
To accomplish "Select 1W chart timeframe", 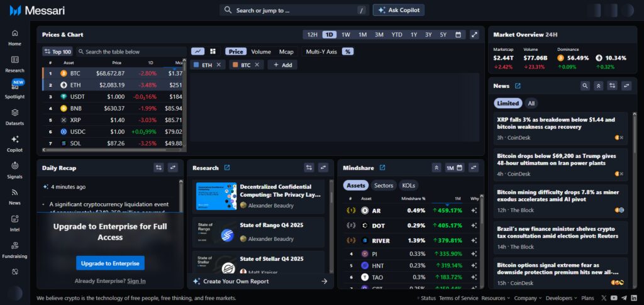I will click(x=346, y=35).
